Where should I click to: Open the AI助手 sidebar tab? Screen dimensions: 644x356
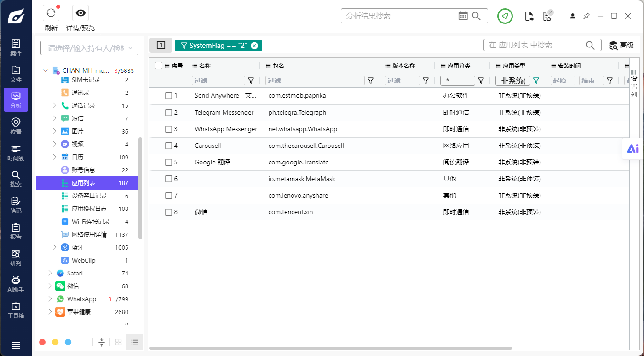[16, 284]
